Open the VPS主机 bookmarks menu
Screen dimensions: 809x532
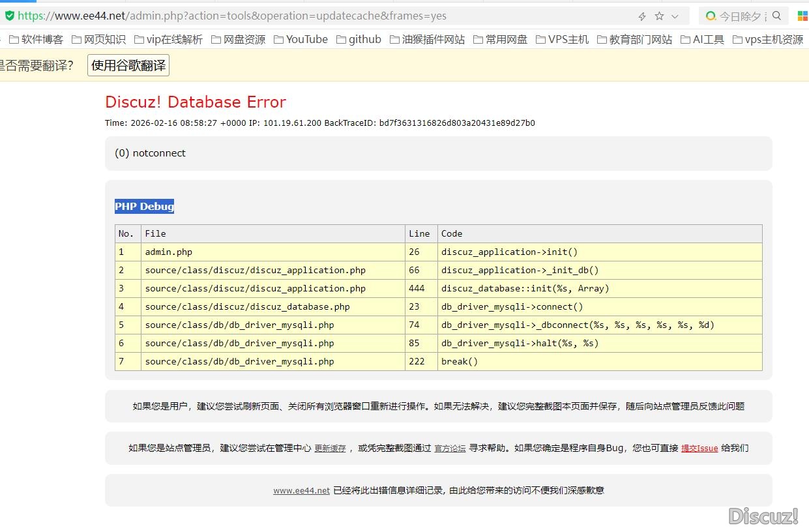click(562, 39)
